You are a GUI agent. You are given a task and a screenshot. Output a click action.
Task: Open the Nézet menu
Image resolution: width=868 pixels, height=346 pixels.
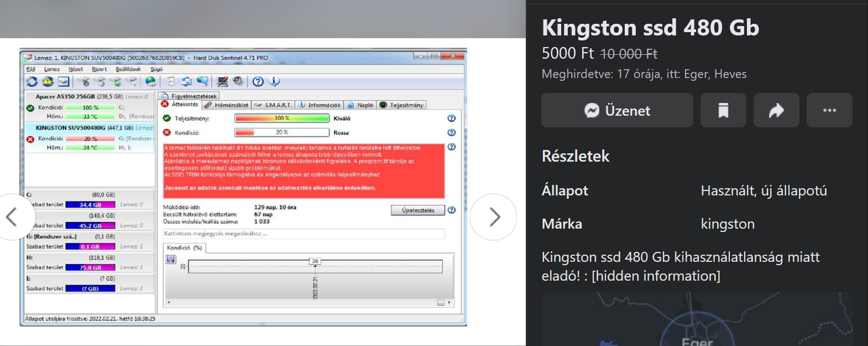(76, 69)
